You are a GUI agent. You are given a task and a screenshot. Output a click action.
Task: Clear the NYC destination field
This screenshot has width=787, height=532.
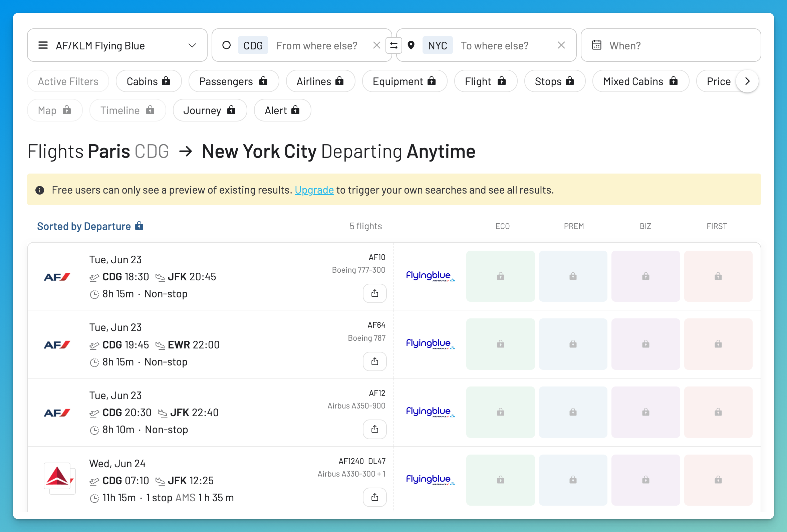[561, 45]
